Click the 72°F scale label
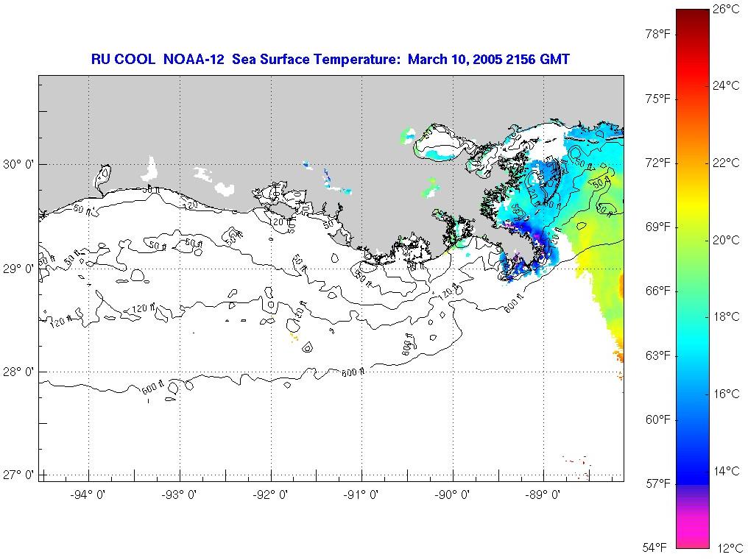Viewport: 748px width, 560px height. (x=657, y=163)
